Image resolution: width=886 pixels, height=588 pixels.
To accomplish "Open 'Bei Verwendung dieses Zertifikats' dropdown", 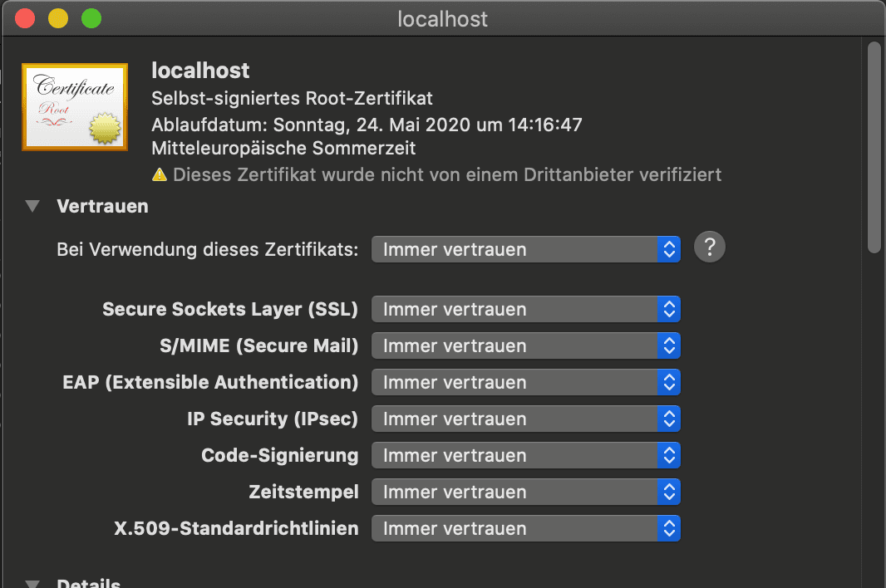I will (525, 249).
